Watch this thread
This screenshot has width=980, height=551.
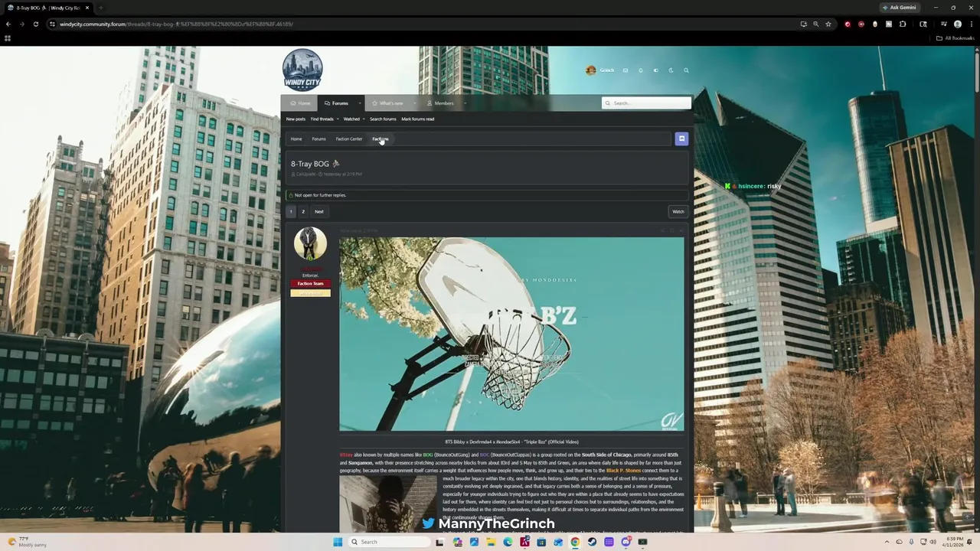678,211
